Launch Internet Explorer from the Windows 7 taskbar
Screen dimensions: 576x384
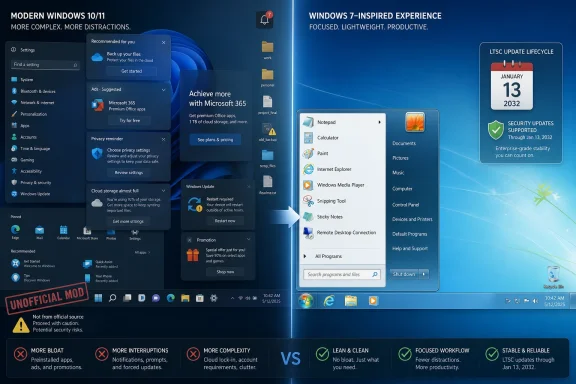[x=329, y=301]
